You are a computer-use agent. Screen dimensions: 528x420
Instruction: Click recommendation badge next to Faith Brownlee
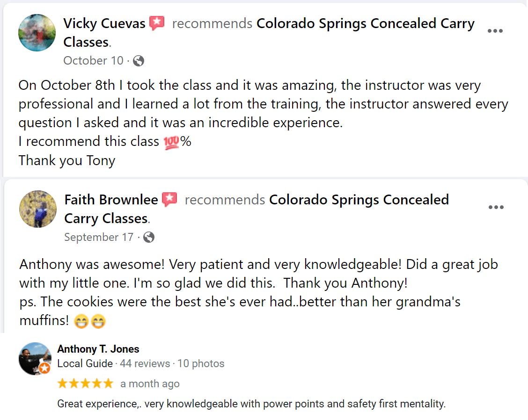pyautogui.click(x=170, y=200)
